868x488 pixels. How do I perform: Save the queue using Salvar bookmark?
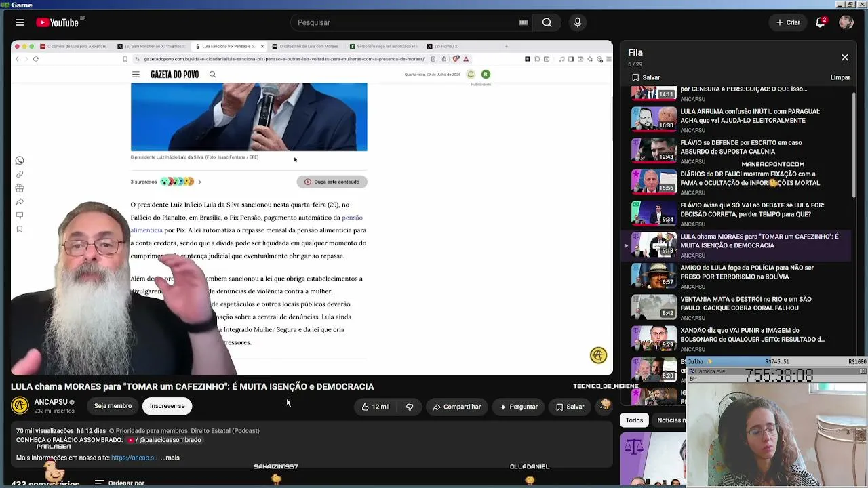(x=646, y=77)
